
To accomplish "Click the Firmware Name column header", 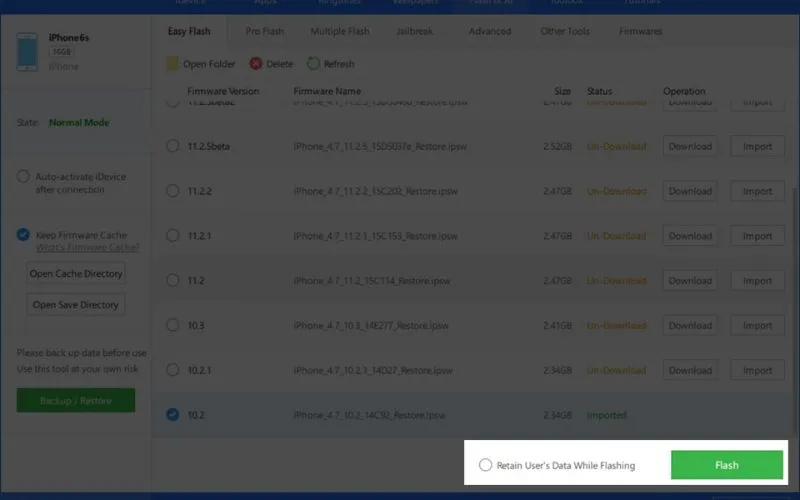I will coord(327,91).
